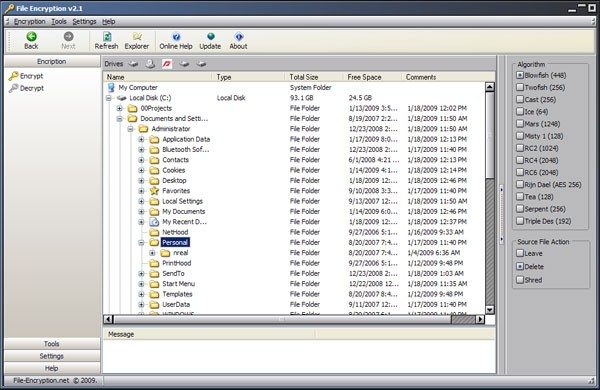Screen dimensions: 600x390
Task: Click the fourth drive icon in the Drives bar
Action: coord(184,64)
